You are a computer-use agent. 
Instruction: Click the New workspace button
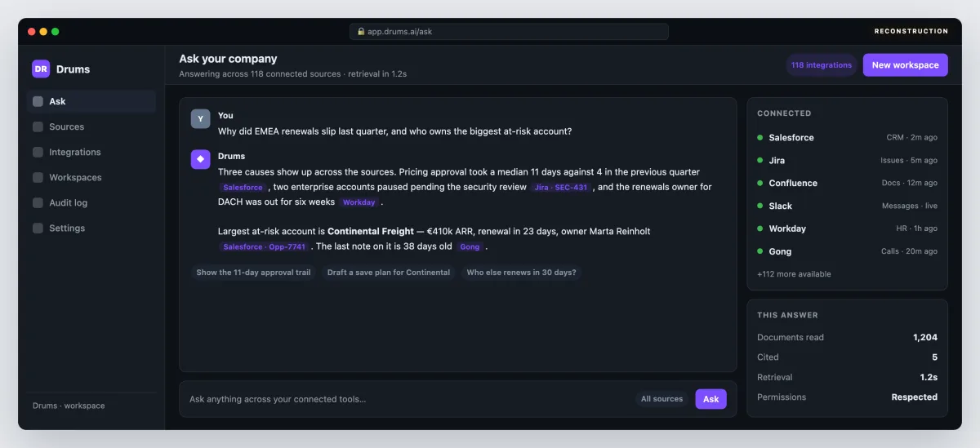tap(905, 65)
